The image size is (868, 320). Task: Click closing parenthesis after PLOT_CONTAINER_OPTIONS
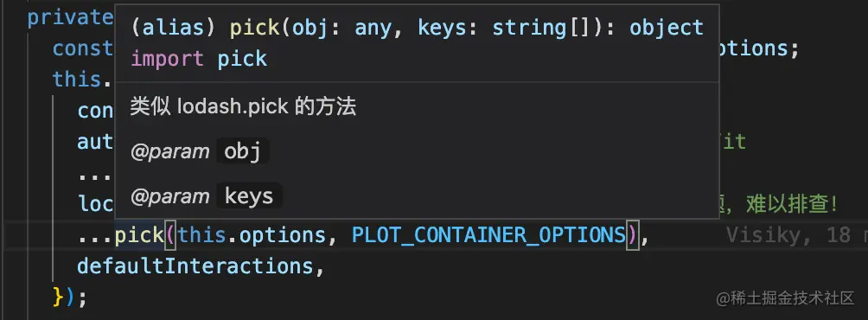pos(633,236)
